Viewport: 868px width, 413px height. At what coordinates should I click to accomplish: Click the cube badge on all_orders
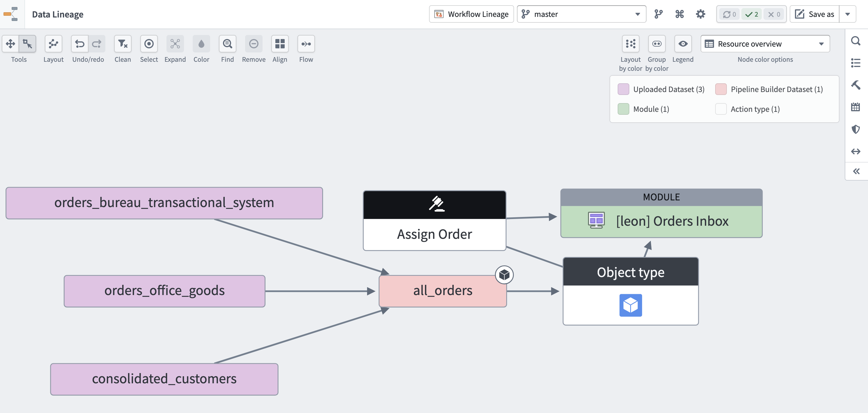tap(504, 275)
